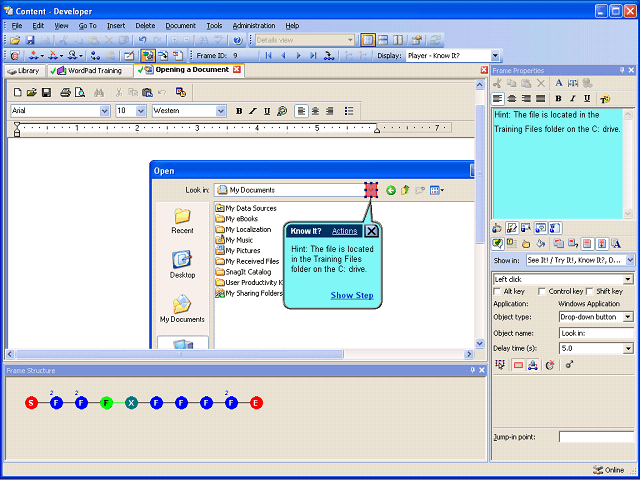Check the Shift key checkbox
This screenshot has width=640, height=480.
pyautogui.click(x=589, y=291)
